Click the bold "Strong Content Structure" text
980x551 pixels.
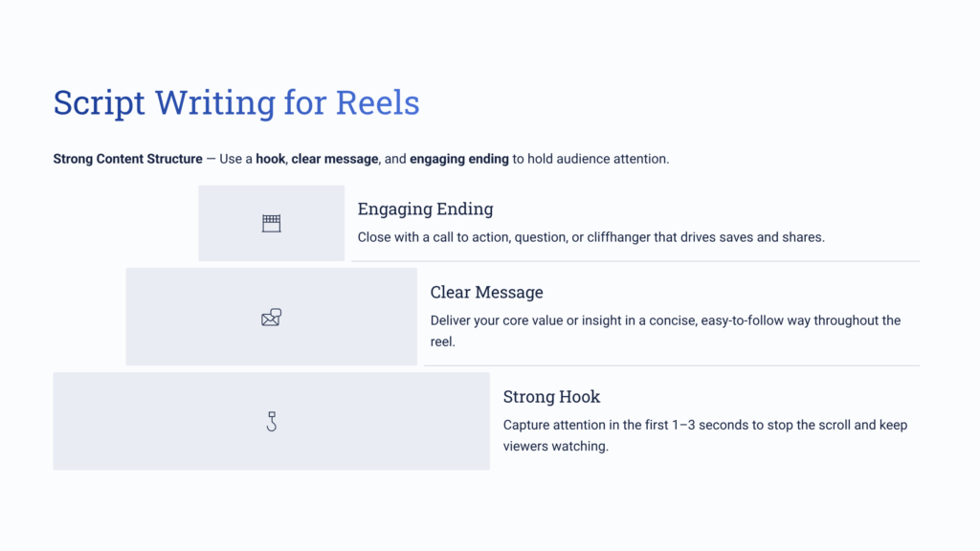[x=127, y=159]
